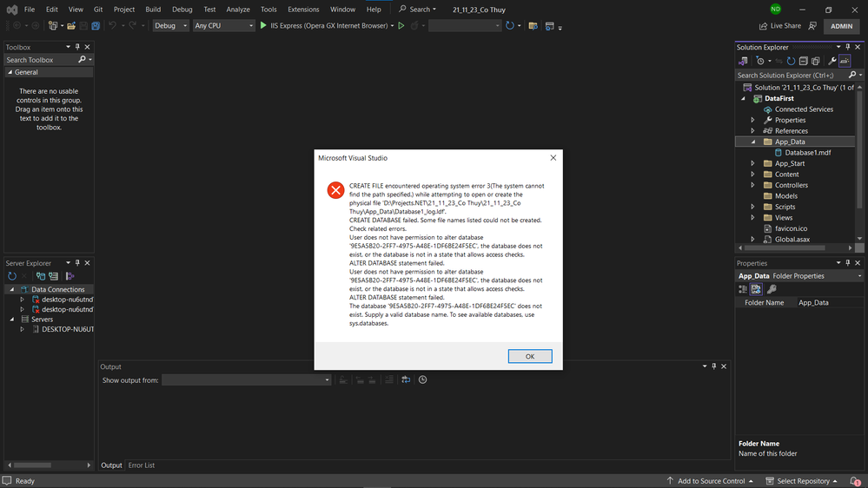Viewport: 868px width, 488px height.
Task: Click the Search Toolbox field
Action: pos(49,60)
